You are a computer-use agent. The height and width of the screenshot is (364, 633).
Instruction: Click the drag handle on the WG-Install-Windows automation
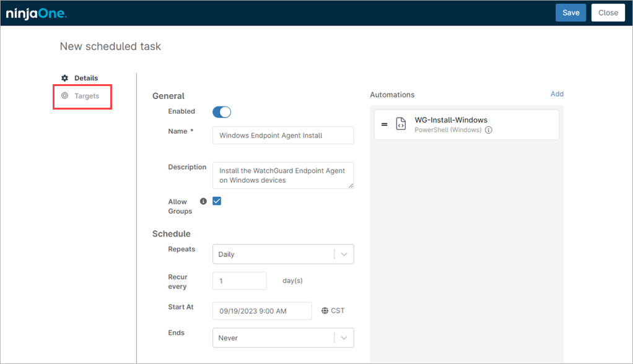coord(384,124)
